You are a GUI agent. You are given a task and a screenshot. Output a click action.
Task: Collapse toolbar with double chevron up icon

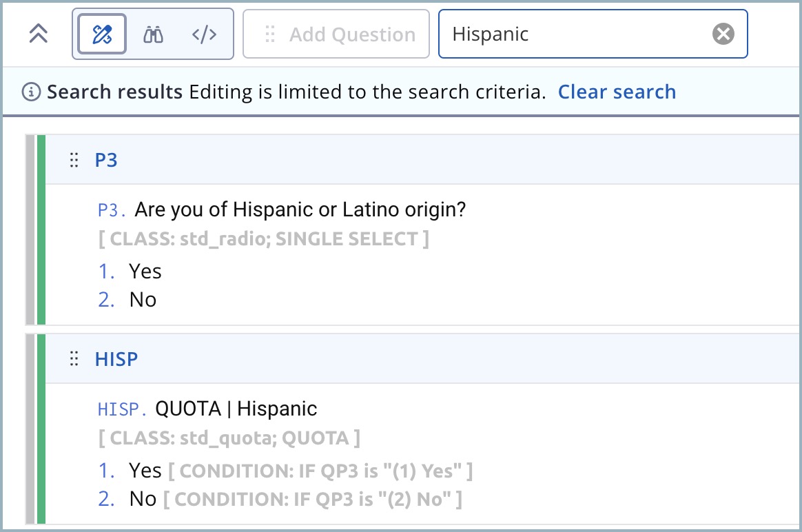tap(39, 34)
